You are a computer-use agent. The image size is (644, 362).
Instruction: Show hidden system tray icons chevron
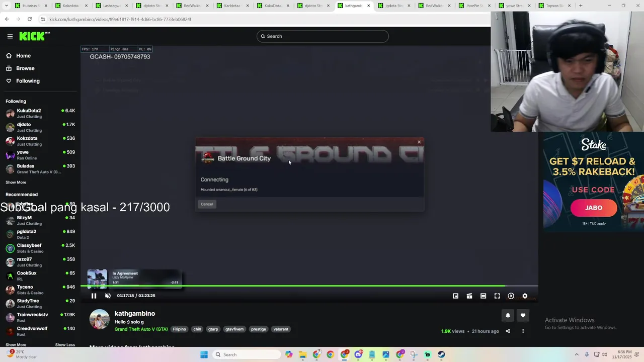(x=577, y=354)
